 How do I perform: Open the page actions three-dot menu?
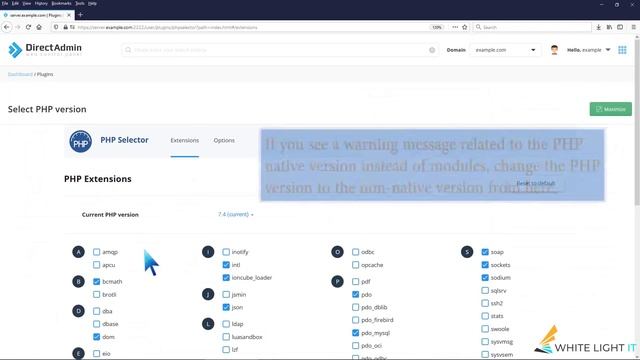click(x=455, y=27)
